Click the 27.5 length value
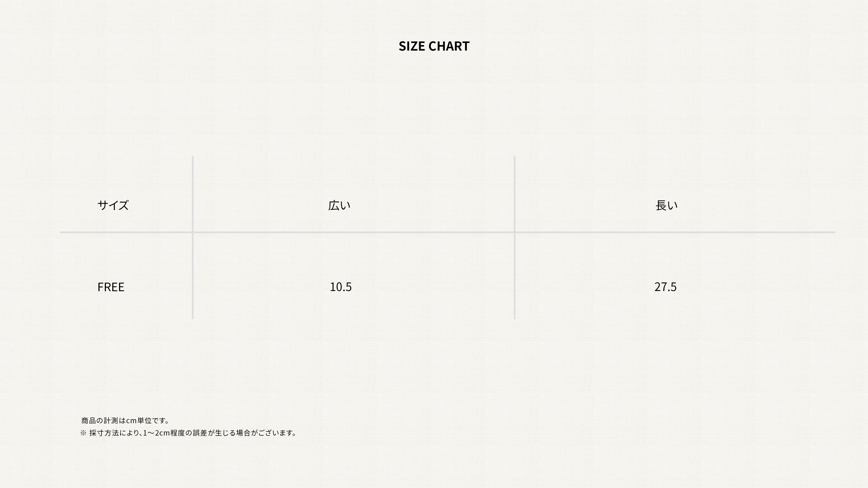Screen dimensions: 868x488 pos(666,287)
